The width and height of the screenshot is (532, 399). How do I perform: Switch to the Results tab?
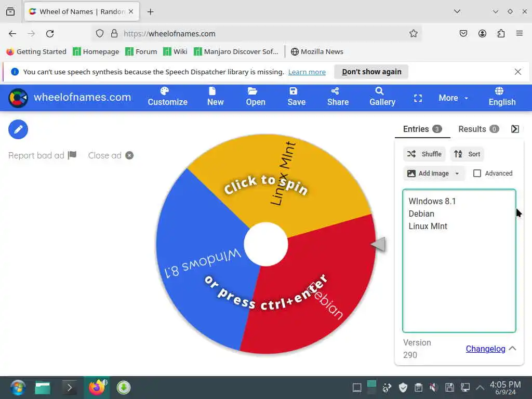pyautogui.click(x=478, y=129)
